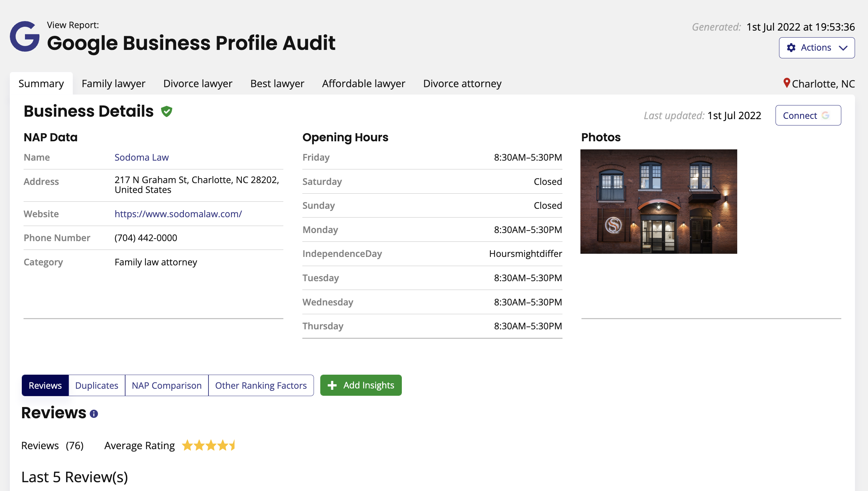Click the Charlotte, NC location label
Image resolution: width=868 pixels, height=491 pixels.
click(x=823, y=84)
